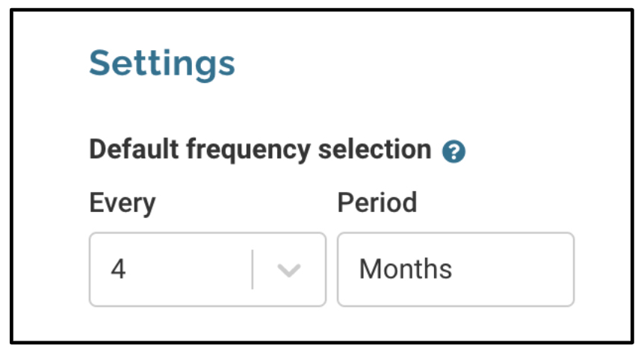Image resolution: width=644 pixels, height=354 pixels.
Task: Click empty space between 4 and divider
Action: pyautogui.click(x=188, y=270)
